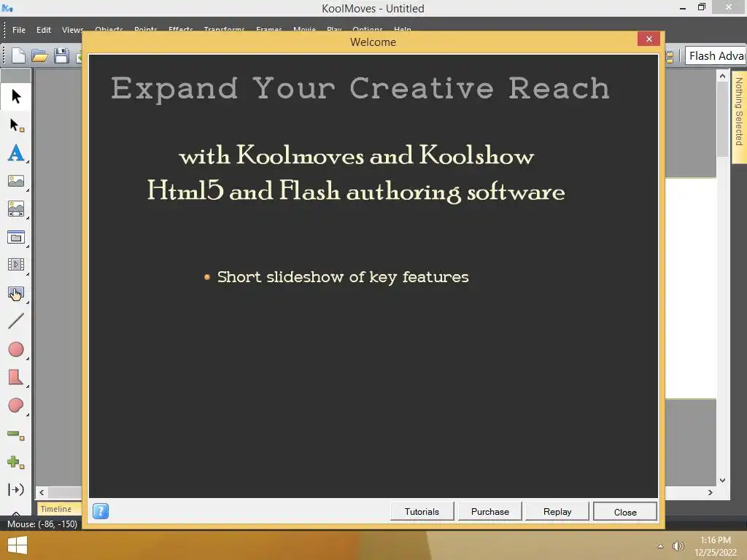Screen dimensions: 747x560
Task: Click the green minus remove point tool
Action: (x=16, y=435)
